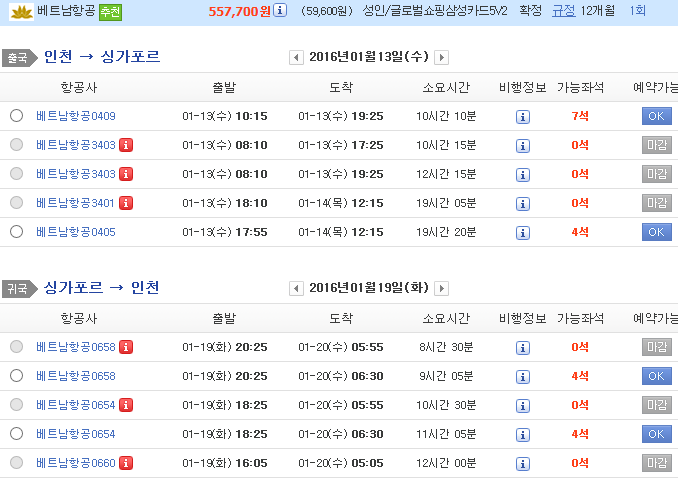Image resolution: width=678 pixels, height=478 pixels.
Task: Click red alert icon beside 0654 arriving 05:55
Action: pyautogui.click(x=126, y=405)
